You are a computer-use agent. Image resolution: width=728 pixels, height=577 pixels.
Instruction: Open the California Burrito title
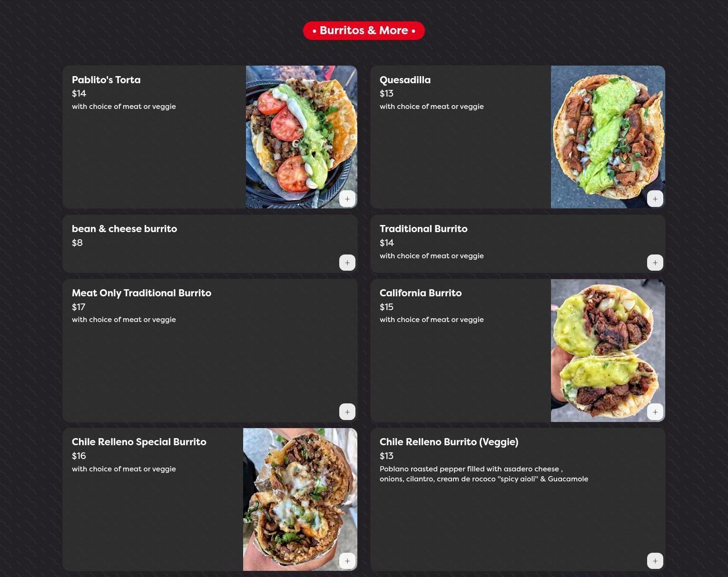[421, 293]
